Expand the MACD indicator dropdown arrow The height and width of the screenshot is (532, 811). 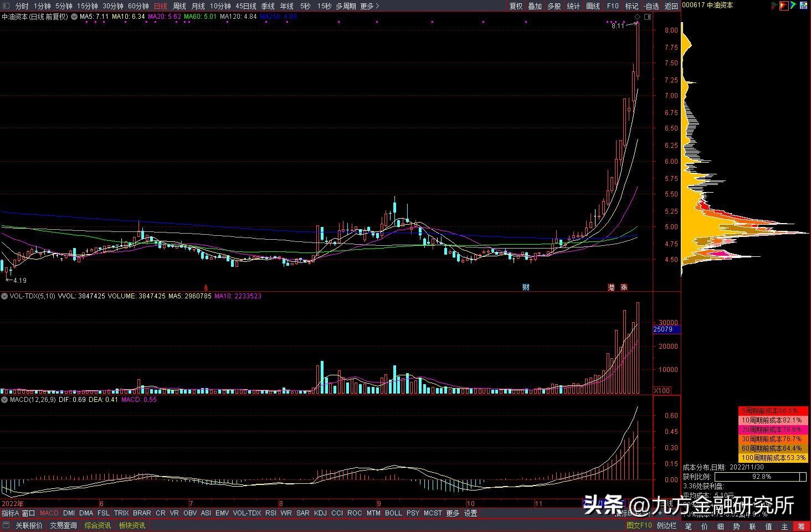pos(4,400)
